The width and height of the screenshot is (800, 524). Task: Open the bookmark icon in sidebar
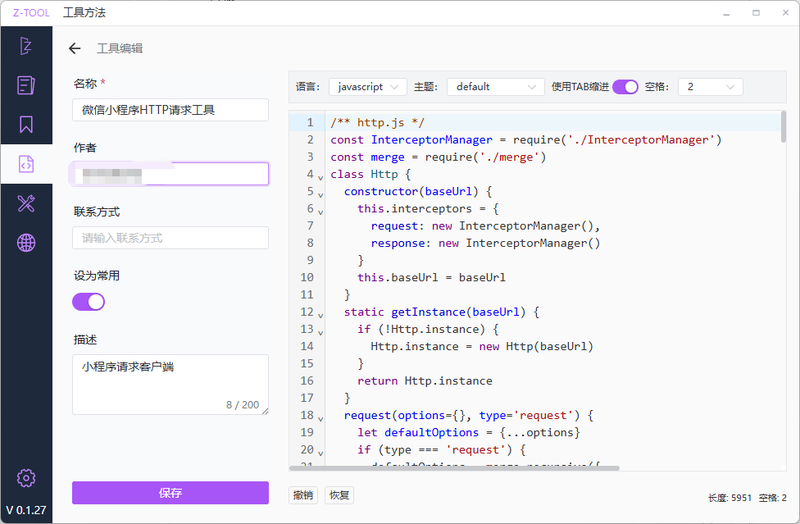[26, 125]
